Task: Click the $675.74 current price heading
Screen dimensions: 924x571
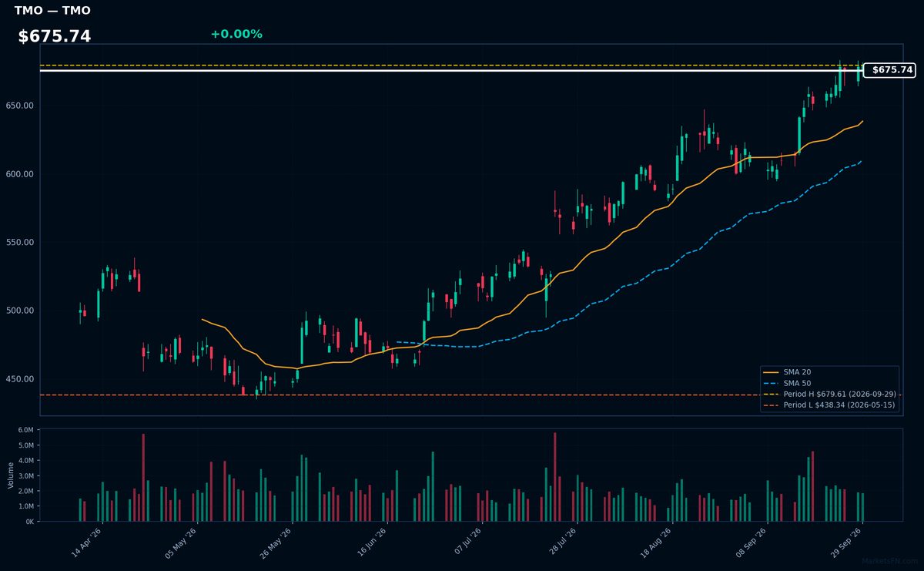Action: (55, 36)
